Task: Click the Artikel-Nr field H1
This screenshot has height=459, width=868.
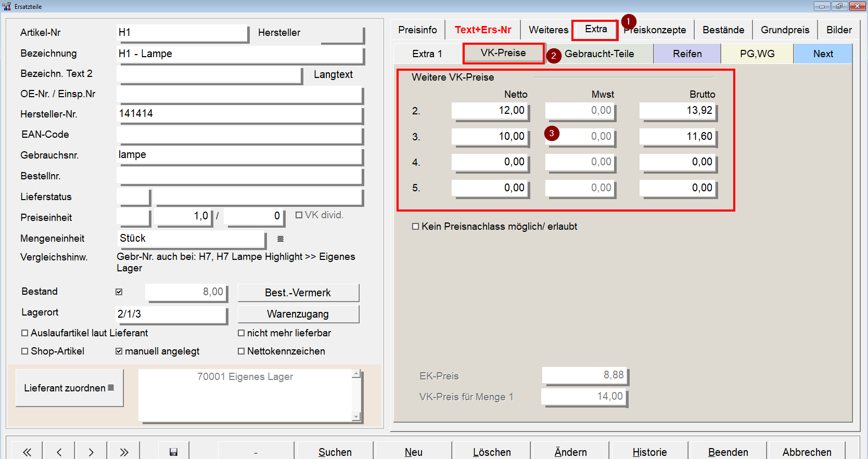Action: [x=182, y=33]
